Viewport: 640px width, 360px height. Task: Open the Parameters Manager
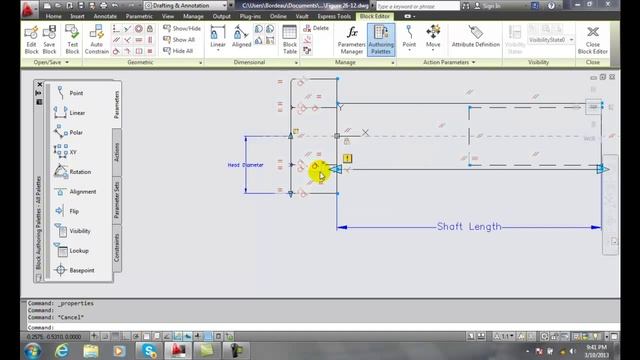351,39
